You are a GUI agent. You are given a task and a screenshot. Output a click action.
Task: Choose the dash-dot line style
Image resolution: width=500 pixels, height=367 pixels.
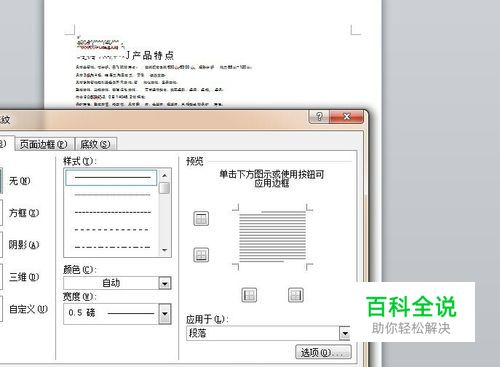(112, 247)
